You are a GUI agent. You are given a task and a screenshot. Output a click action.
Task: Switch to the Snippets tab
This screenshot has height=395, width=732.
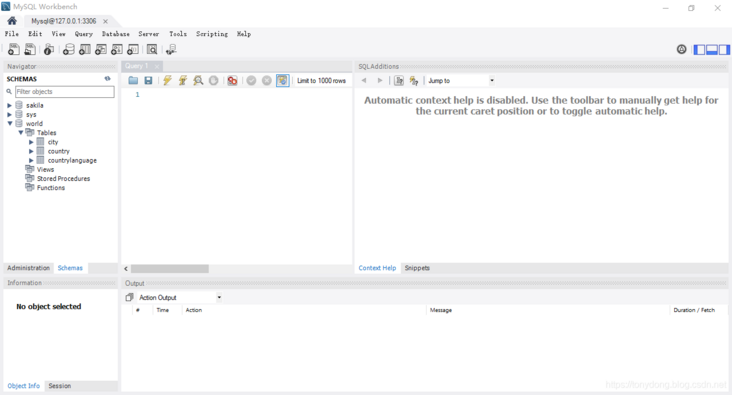417,268
